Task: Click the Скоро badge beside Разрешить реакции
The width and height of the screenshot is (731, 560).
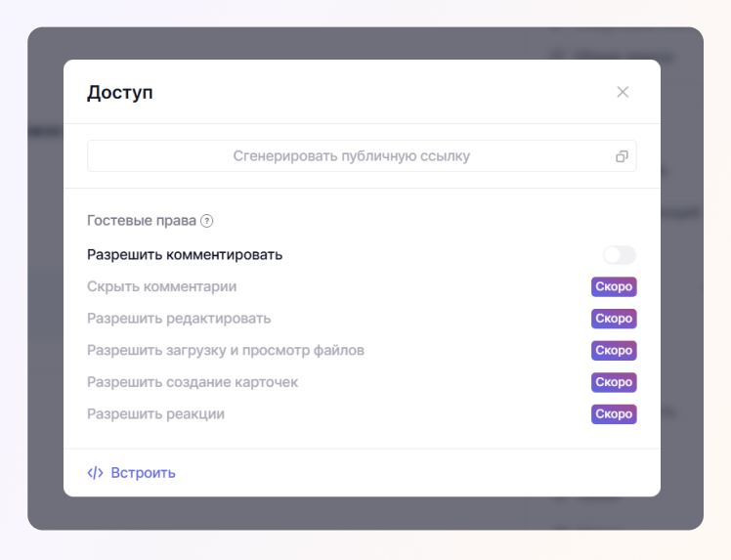Action: (x=614, y=413)
